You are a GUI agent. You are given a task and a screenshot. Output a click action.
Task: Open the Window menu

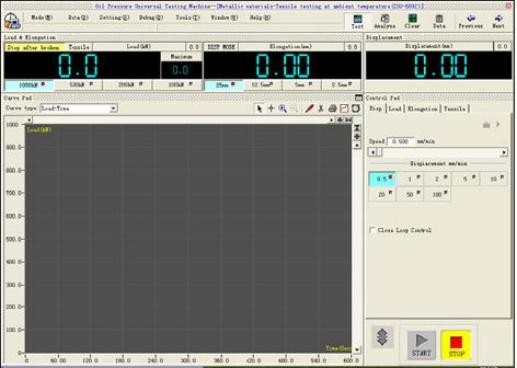(x=224, y=18)
